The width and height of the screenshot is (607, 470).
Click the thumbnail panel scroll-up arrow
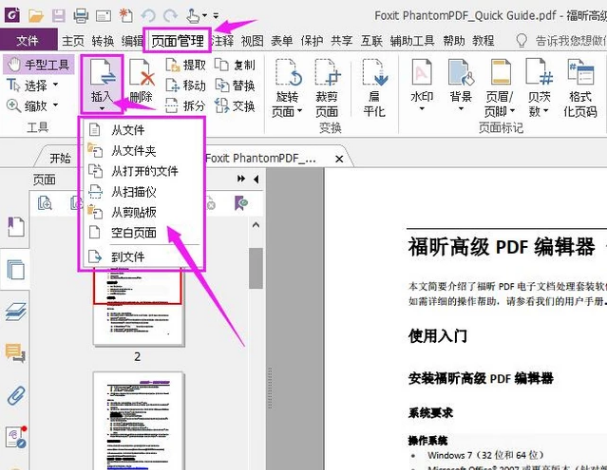coord(256,225)
